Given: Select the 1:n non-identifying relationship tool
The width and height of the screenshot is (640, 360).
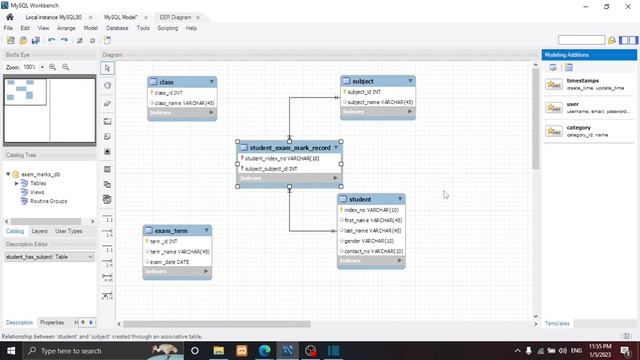Looking at the screenshot, I should pyautogui.click(x=107, y=233).
